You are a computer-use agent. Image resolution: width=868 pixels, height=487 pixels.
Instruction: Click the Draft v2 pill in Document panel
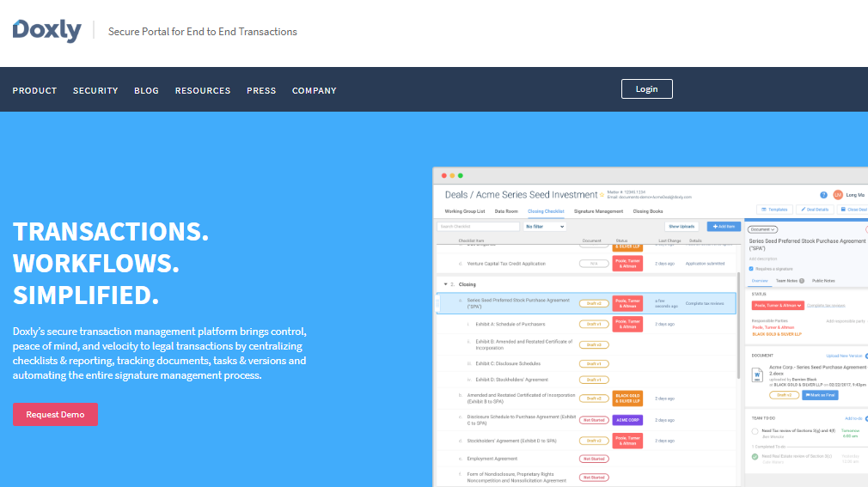pyautogui.click(x=784, y=395)
